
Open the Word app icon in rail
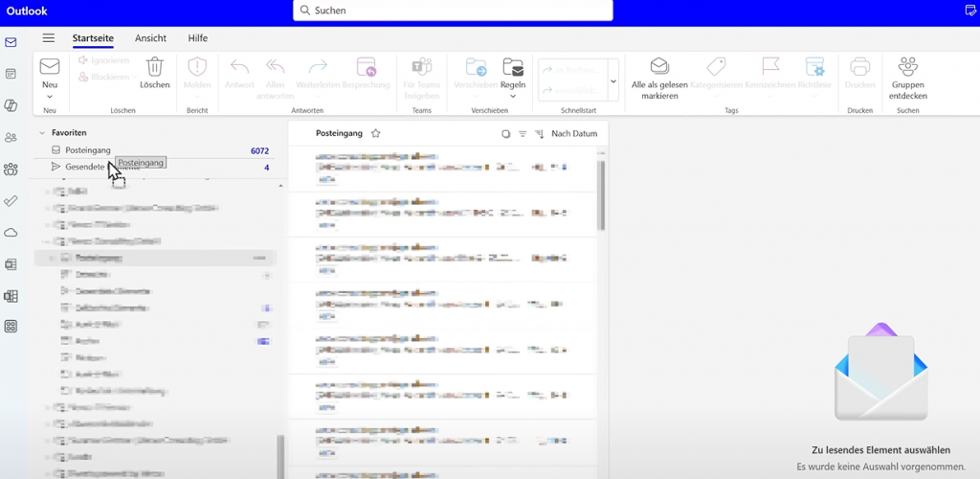point(11,264)
